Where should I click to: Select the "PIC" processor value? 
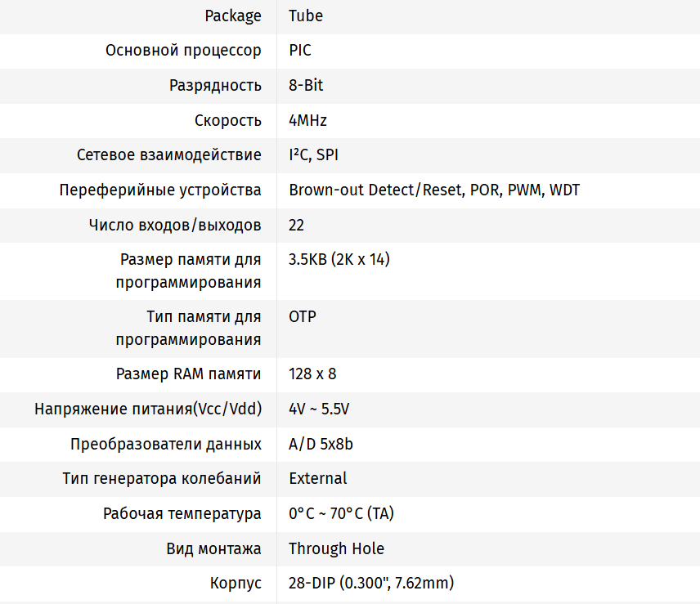click(300, 50)
